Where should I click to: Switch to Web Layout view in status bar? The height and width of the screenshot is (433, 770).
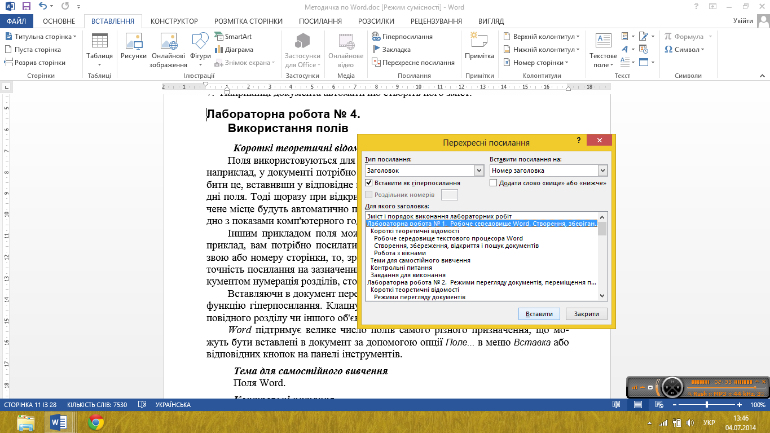click(659, 405)
